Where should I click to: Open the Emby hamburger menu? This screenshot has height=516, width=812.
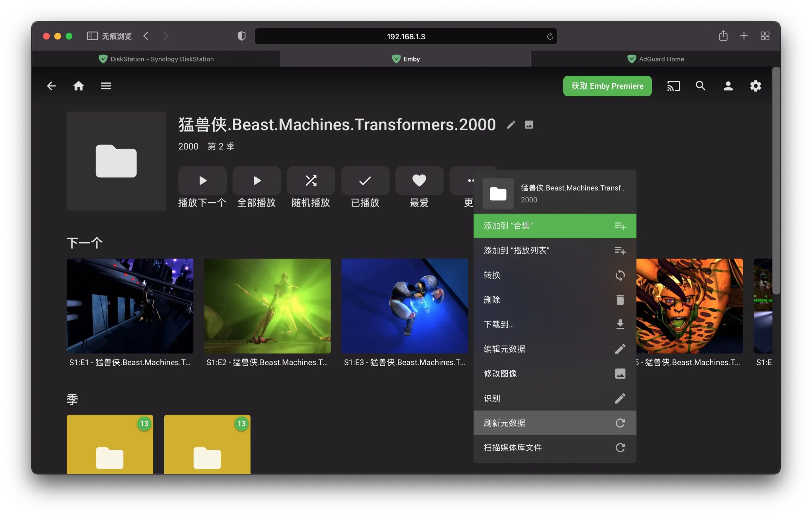(x=106, y=86)
